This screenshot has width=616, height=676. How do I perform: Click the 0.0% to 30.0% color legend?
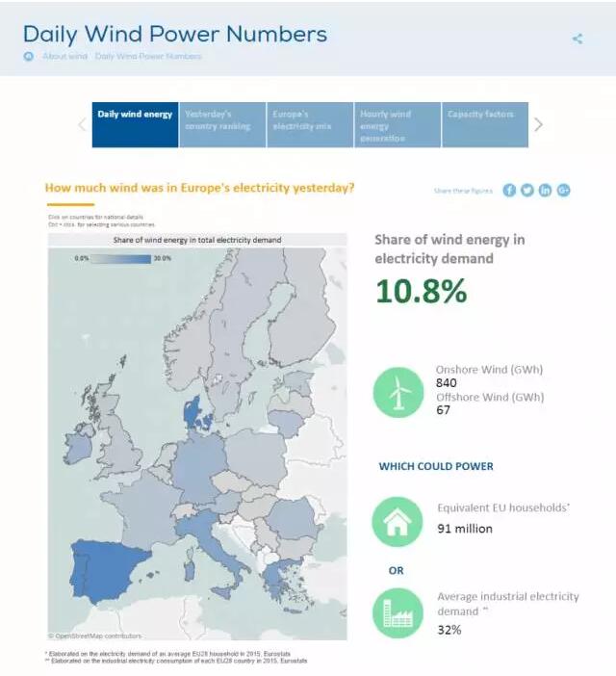(121, 259)
